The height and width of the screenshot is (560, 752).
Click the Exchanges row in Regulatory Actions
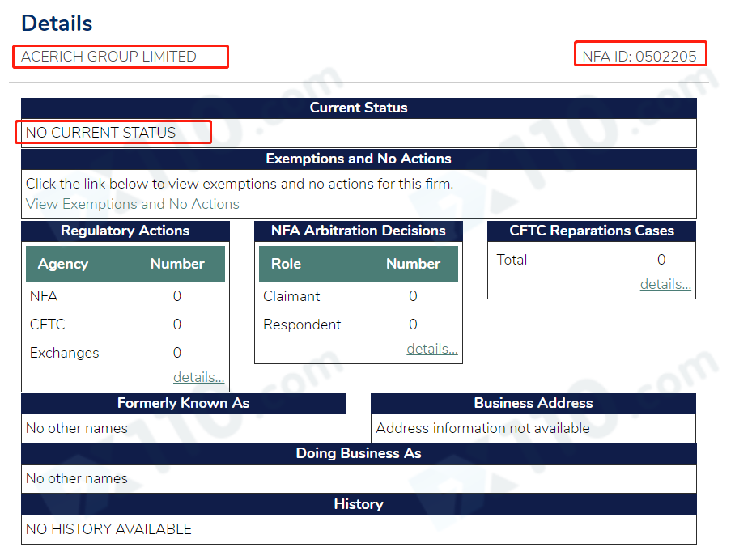(125, 353)
